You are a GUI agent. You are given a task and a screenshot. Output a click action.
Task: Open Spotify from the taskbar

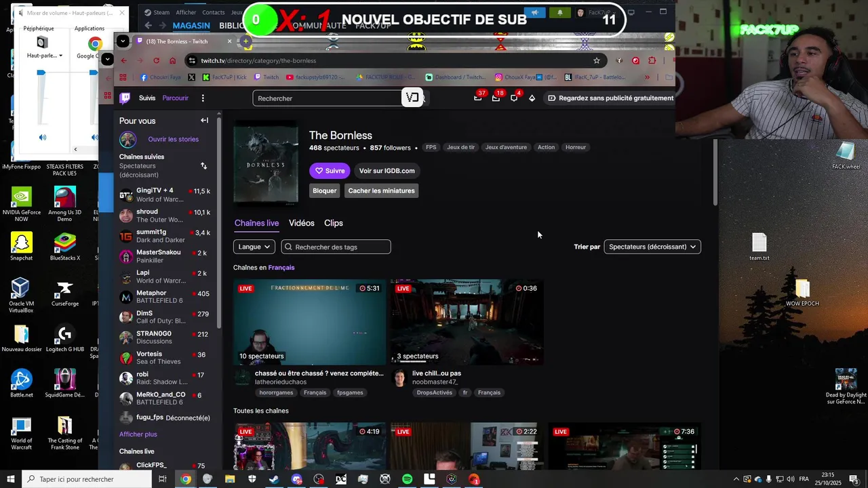pos(407,479)
